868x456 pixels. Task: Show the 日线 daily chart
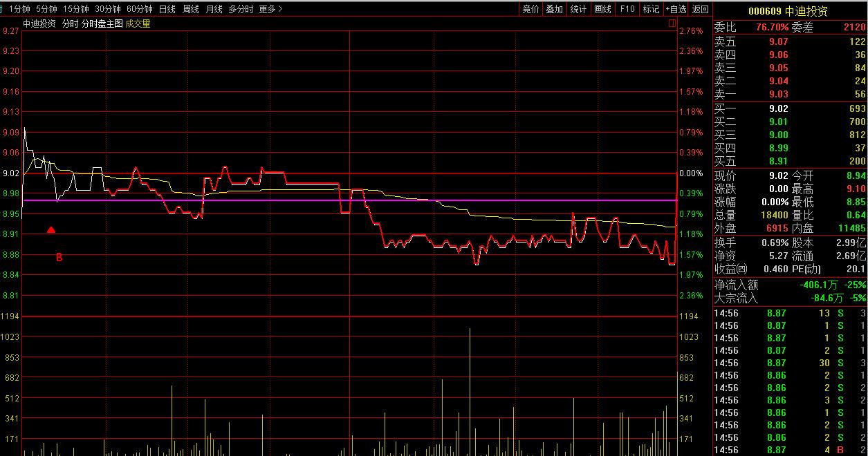click(167, 9)
